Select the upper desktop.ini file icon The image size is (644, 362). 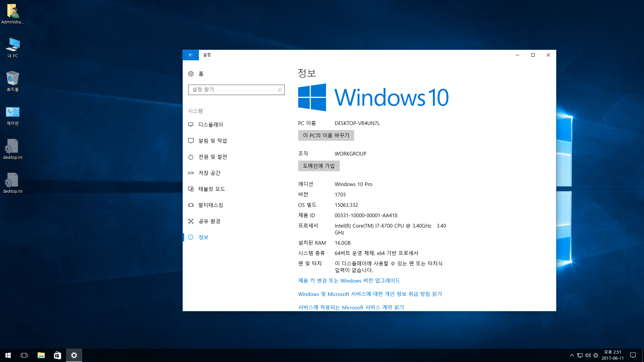click(x=13, y=149)
